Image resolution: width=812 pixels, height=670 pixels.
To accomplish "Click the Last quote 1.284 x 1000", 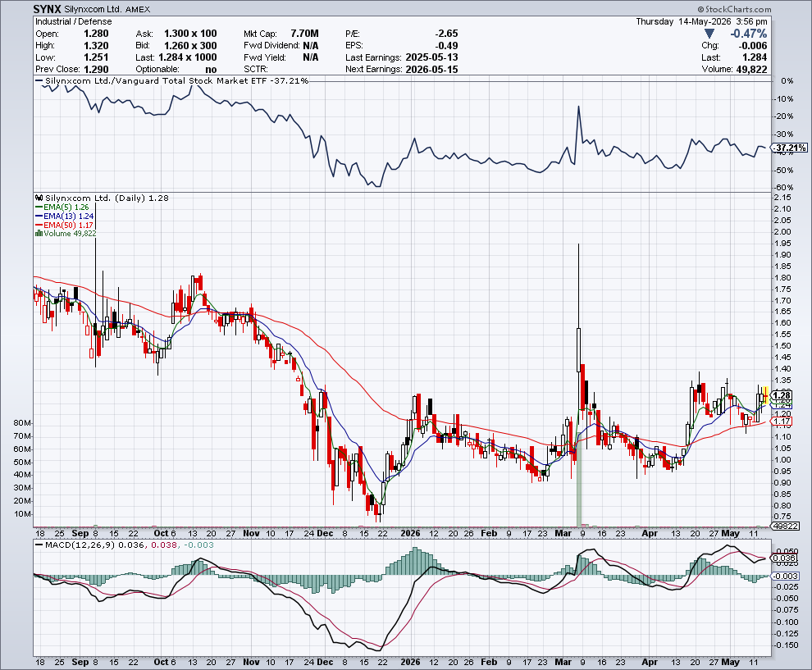I will [188, 57].
